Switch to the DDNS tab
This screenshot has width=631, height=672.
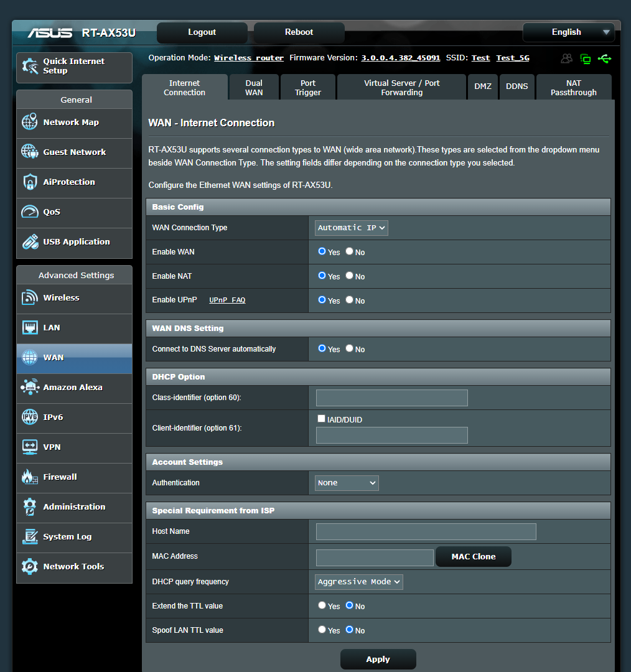point(517,88)
